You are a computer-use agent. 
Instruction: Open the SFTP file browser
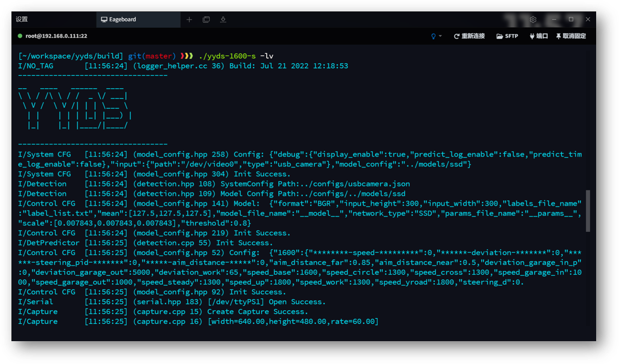(507, 36)
